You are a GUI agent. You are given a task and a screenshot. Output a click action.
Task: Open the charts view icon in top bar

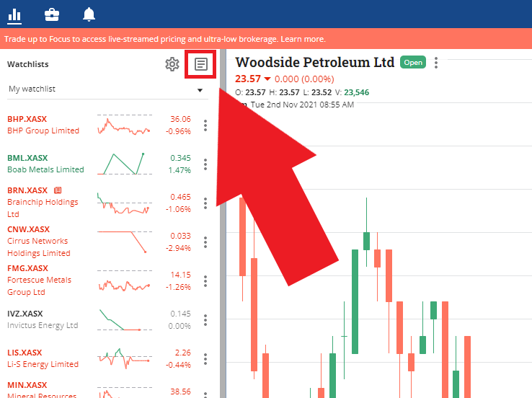coord(14,15)
